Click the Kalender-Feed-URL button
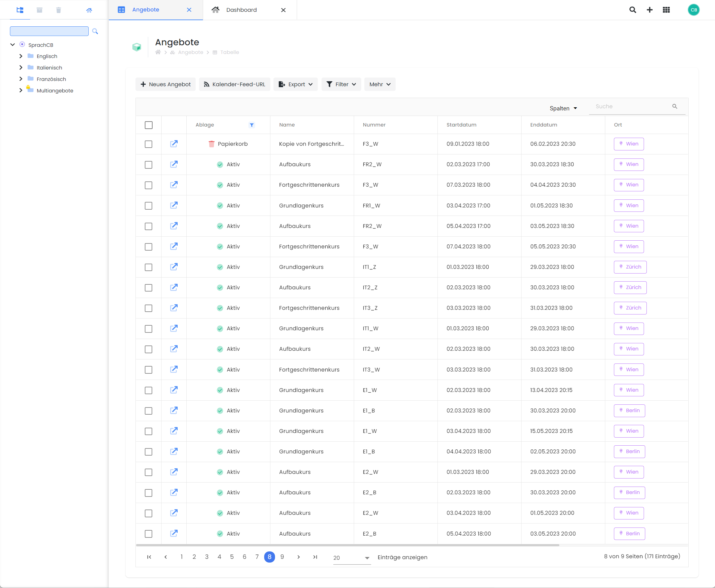715x588 pixels. pos(235,84)
